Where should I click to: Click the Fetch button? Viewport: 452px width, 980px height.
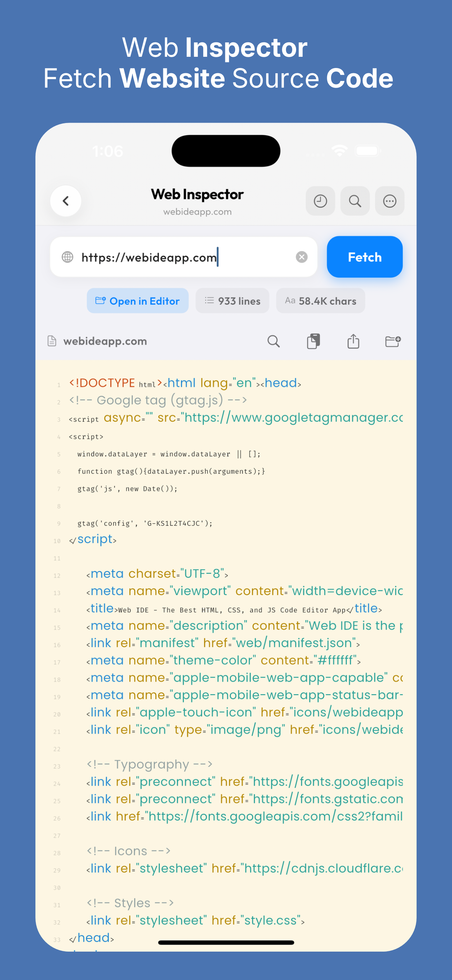[364, 257]
